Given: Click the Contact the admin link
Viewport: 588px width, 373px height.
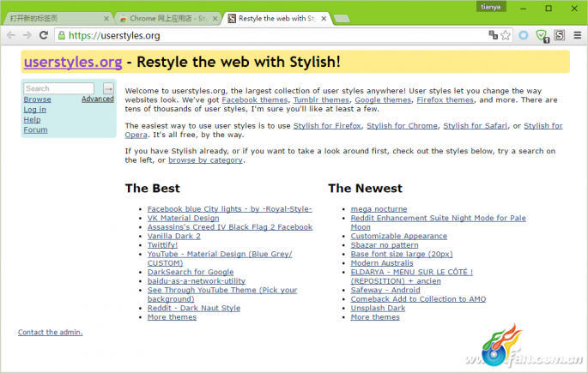Looking at the screenshot, I should point(51,332).
